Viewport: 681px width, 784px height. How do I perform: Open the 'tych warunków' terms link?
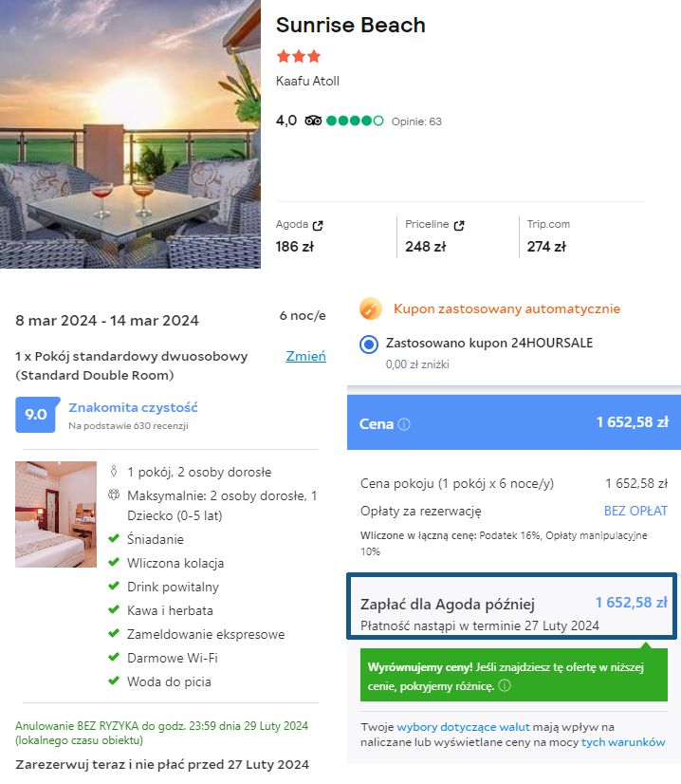point(623,742)
